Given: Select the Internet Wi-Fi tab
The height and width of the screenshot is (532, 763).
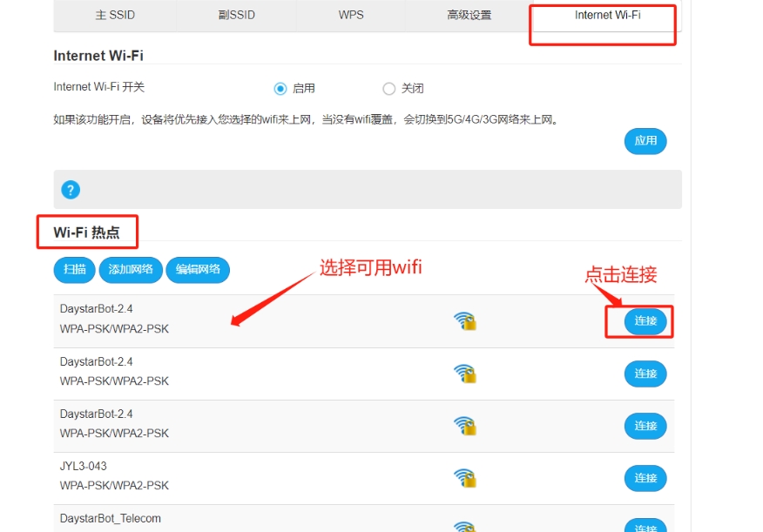Looking at the screenshot, I should [x=607, y=16].
